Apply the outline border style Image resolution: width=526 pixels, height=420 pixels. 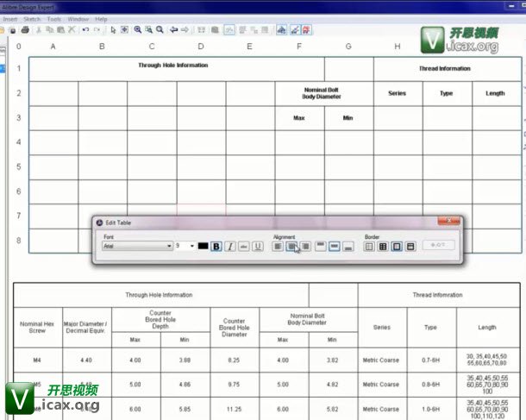(x=397, y=247)
